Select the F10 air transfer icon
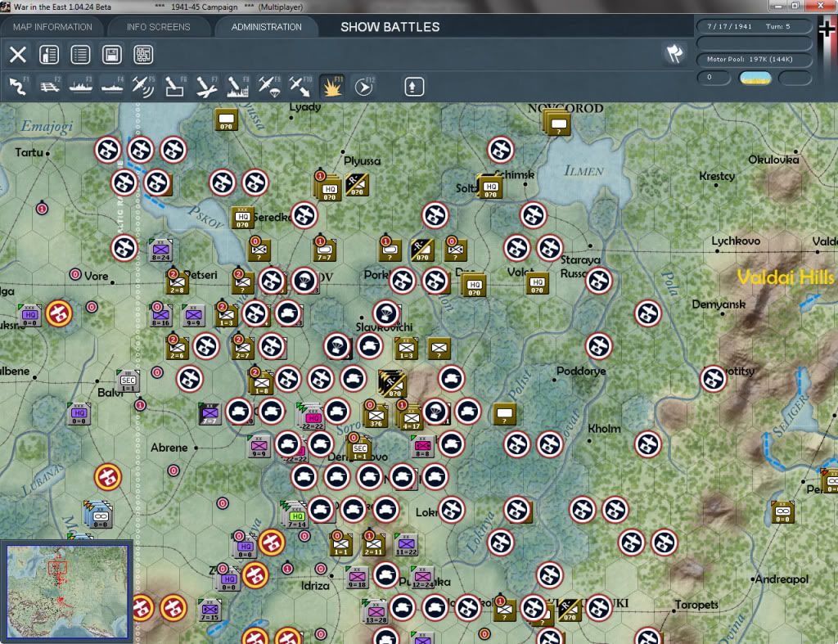The width and height of the screenshot is (838, 644). click(300, 87)
